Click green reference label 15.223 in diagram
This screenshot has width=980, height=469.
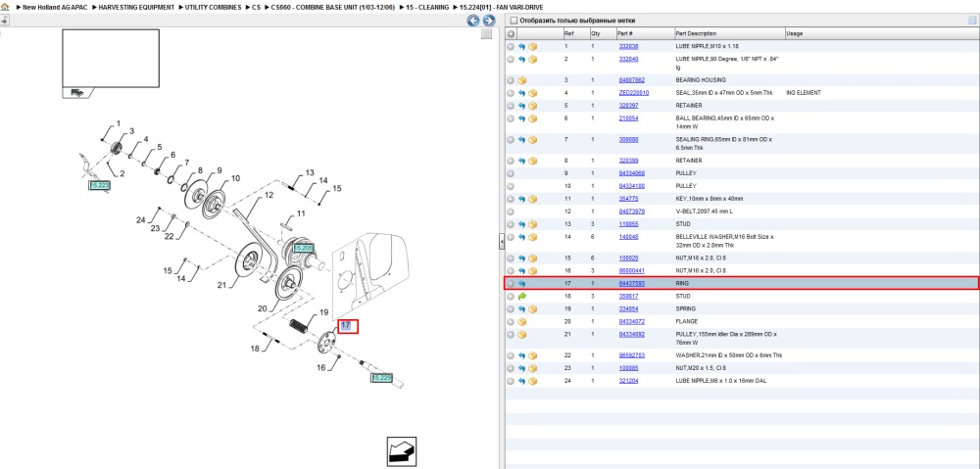(99, 185)
